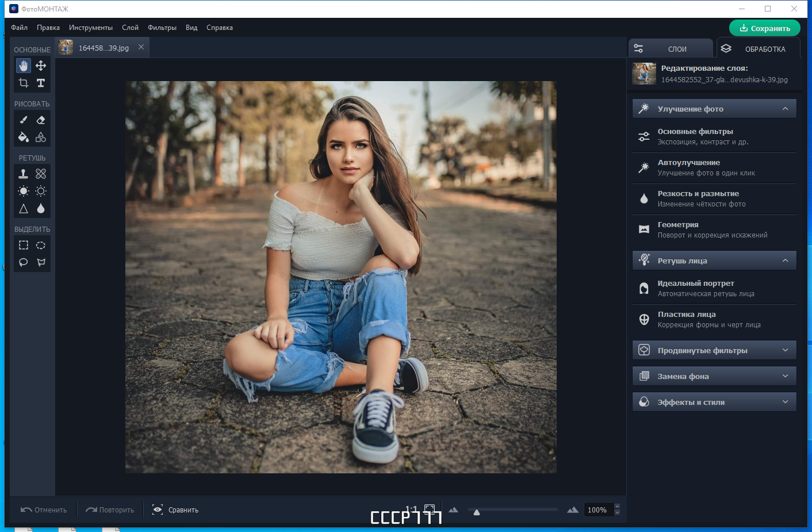Click the zoom slider handle
812x532 pixels.
point(477,512)
